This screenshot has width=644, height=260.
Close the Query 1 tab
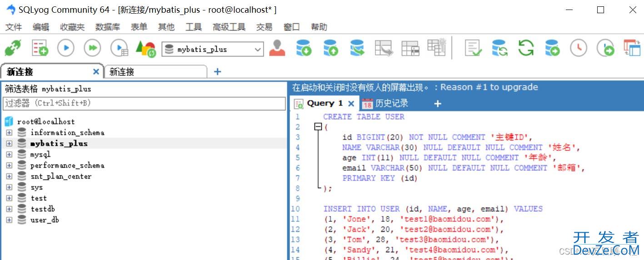click(x=351, y=104)
